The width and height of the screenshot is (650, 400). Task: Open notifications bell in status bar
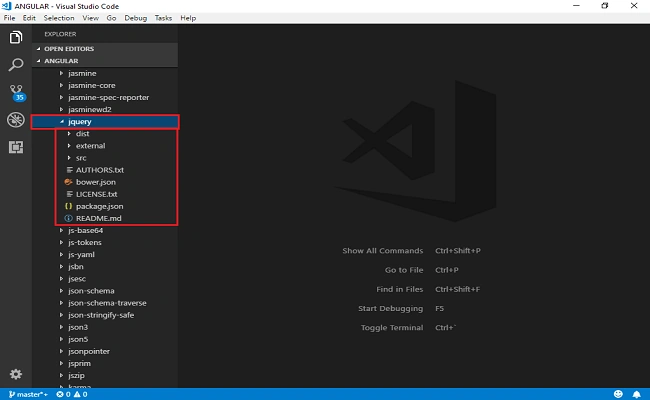coord(636,394)
